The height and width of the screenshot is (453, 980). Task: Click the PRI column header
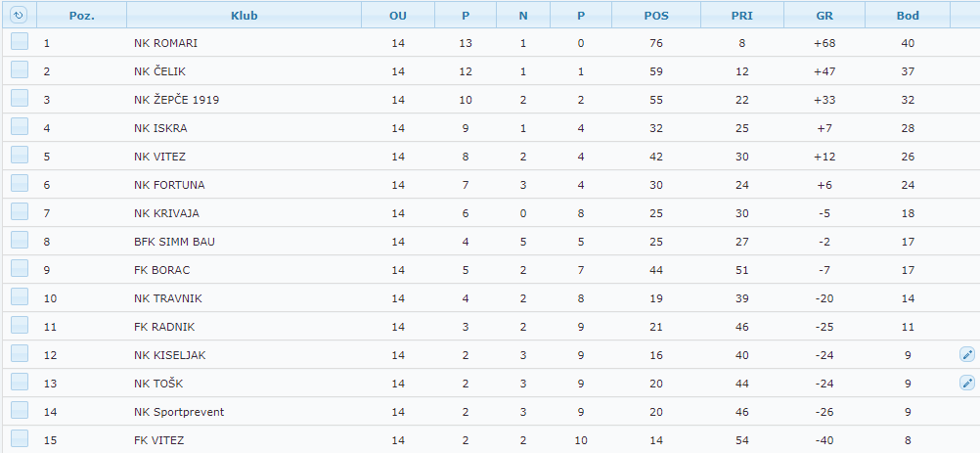[x=742, y=16]
